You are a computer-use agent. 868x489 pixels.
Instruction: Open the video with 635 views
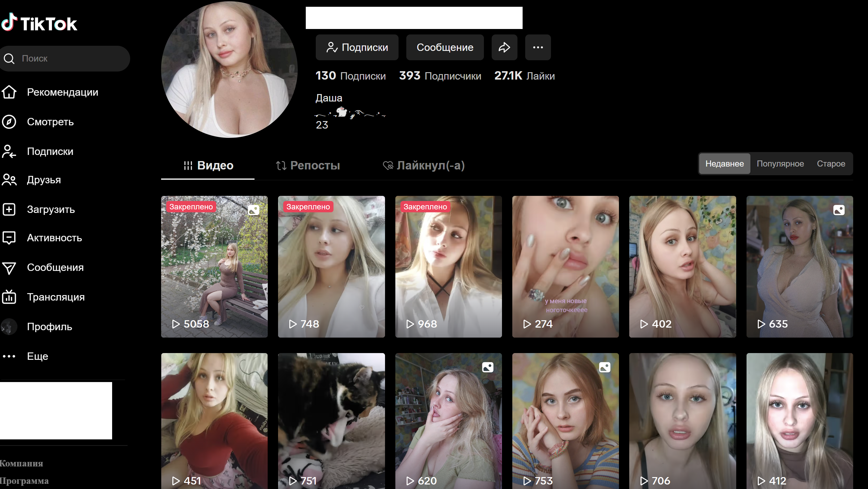point(800,267)
